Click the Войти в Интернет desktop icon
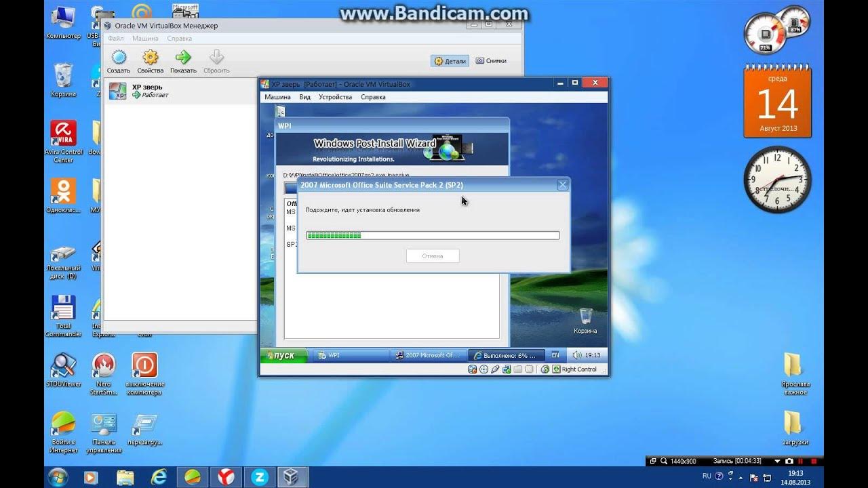The image size is (868, 488). [x=63, y=432]
